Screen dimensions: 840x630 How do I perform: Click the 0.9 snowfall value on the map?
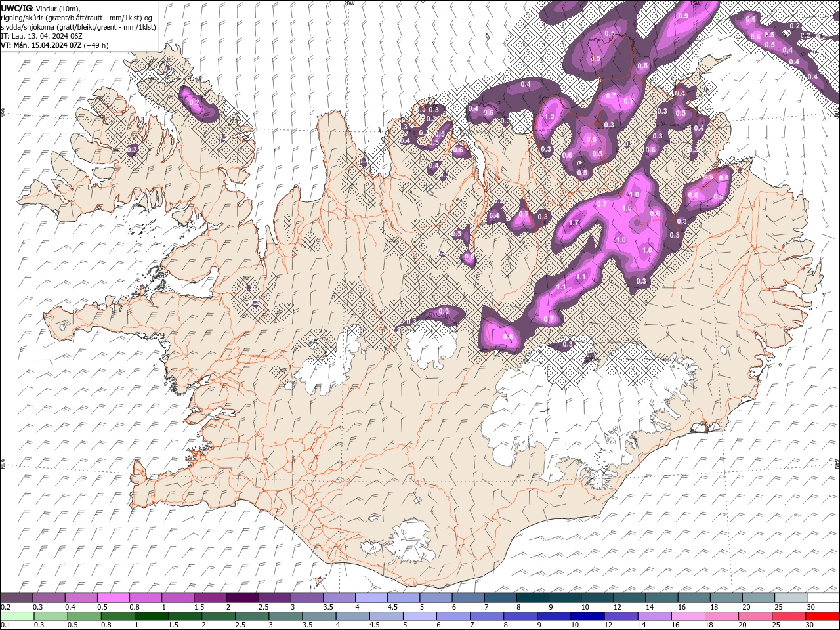(683, 16)
